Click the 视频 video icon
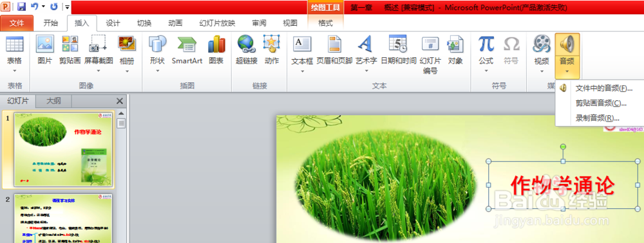 [542, 44]
